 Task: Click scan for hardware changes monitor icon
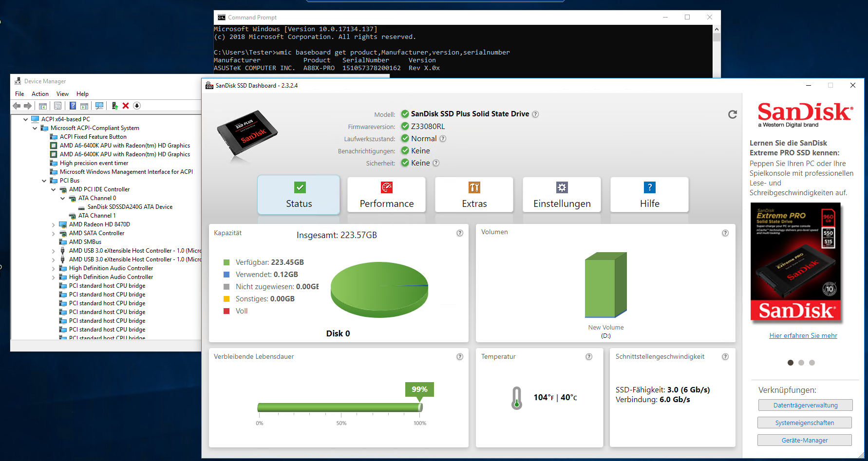point(99,106)
